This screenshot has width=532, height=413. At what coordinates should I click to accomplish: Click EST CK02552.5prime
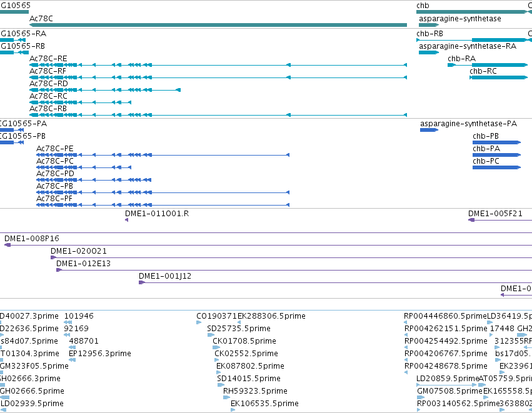[x=216, y=360]
